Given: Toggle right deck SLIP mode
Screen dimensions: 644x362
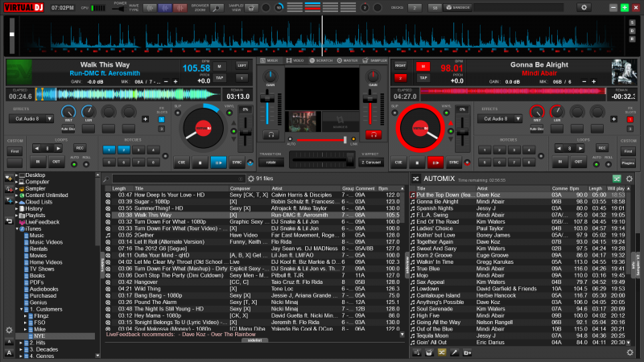Looking at the screenshot, I should click(x=394, y=113).
